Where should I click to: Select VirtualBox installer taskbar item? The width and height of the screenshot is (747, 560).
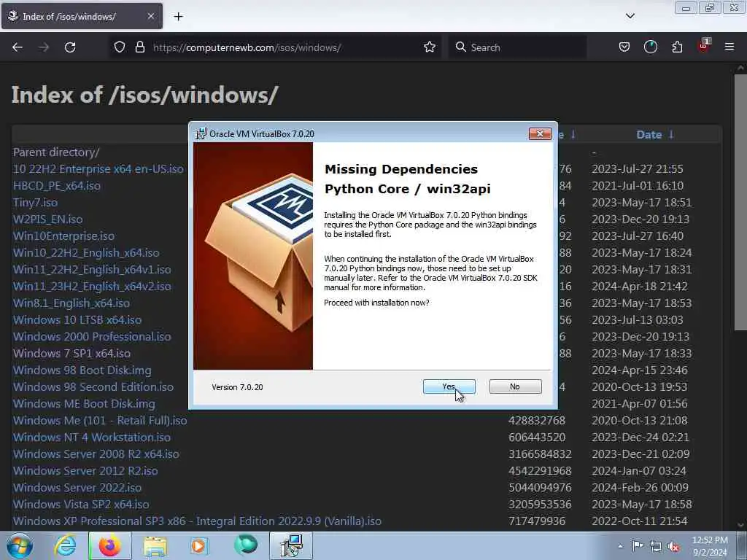(x=291, y=546)
